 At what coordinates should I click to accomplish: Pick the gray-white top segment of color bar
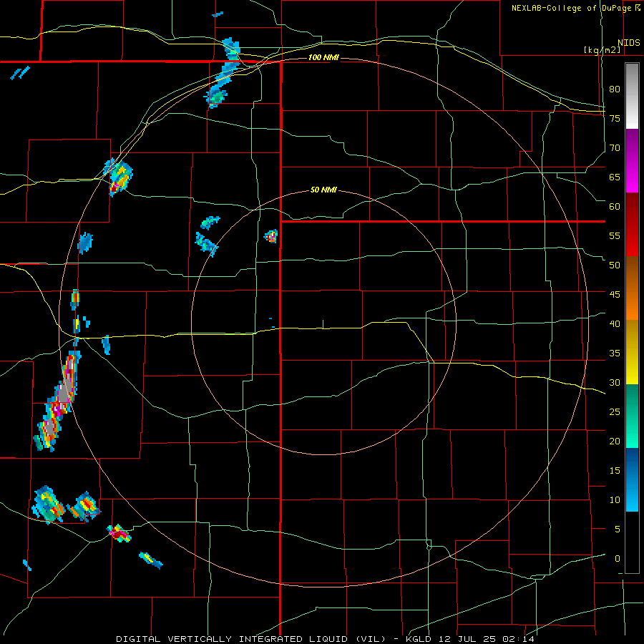(x=632, y=96)
